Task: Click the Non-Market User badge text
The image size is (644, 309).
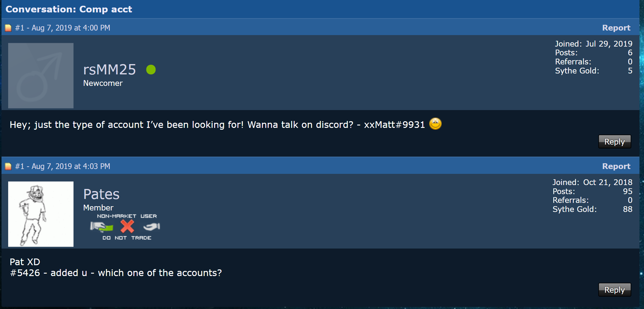Action: pyautogui.click(x=127, y=216)
